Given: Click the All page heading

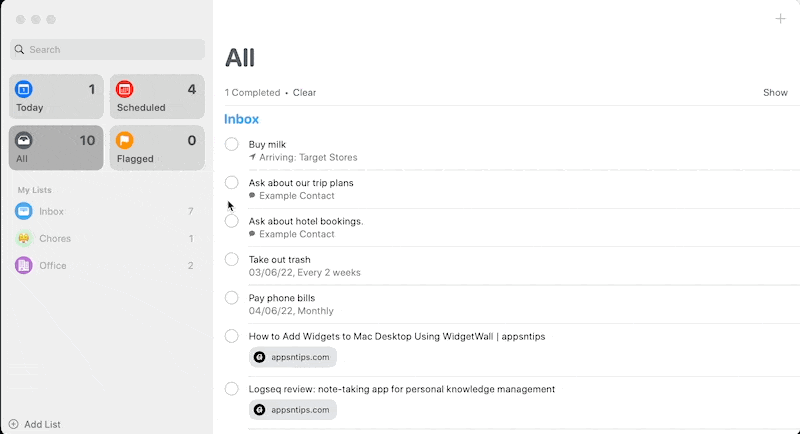Looking at the screenshot, I should click(240, 58).
